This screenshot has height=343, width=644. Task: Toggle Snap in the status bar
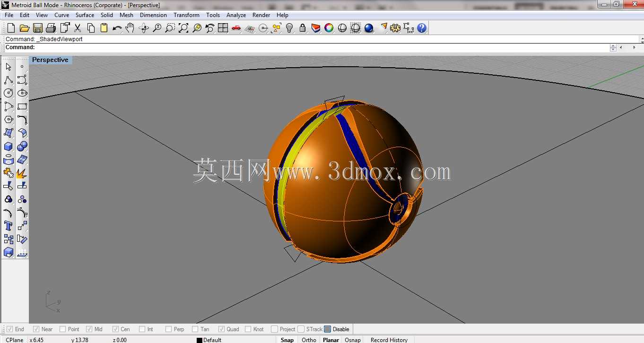(287, 340)
